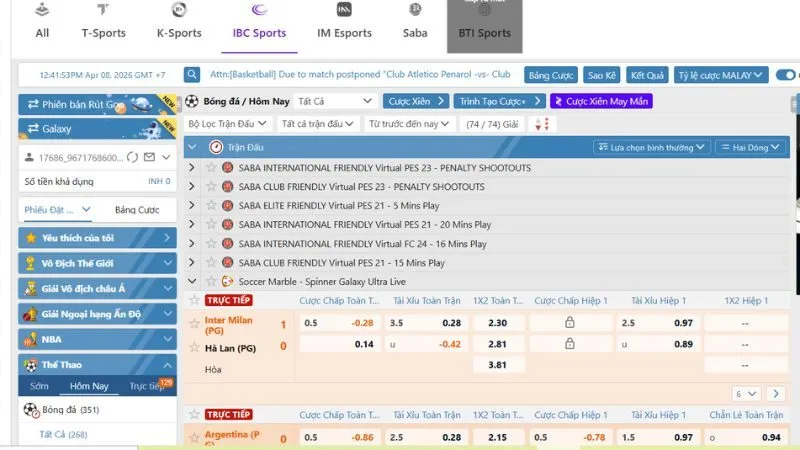Image resolution: width=800 pixels, height=450 pixels.
Task: Click the Sao Kê button
Action: [x=602, y=75]
